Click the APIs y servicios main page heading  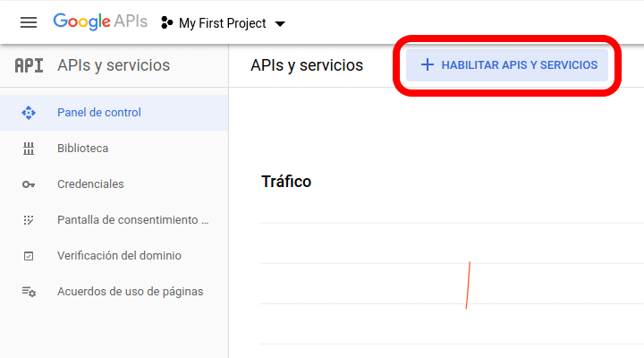pyautogui.click(x=307, y=65)
